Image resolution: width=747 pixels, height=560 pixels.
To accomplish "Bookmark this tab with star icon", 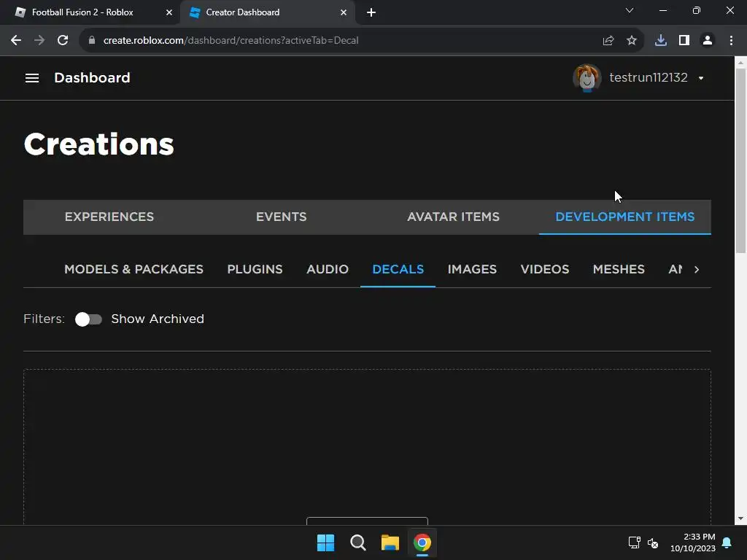I will [632, 41].
